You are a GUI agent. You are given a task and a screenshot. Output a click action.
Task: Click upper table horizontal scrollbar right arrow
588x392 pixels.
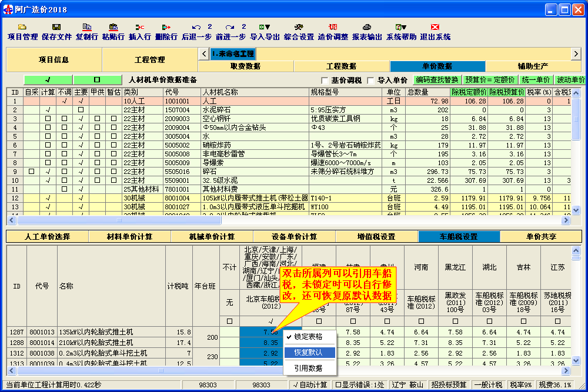pyautogui.click(x=566, y=220)
